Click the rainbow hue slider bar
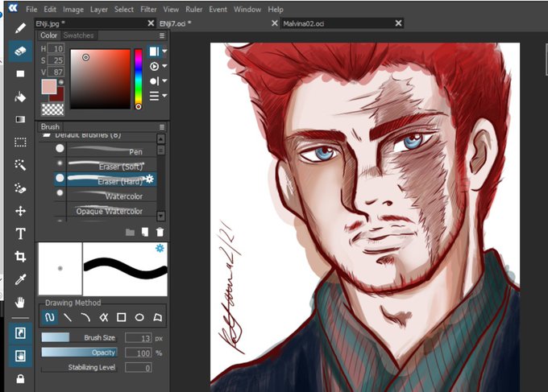The width and height of the screenshot is (548, 392). click(x=139, y=79)
